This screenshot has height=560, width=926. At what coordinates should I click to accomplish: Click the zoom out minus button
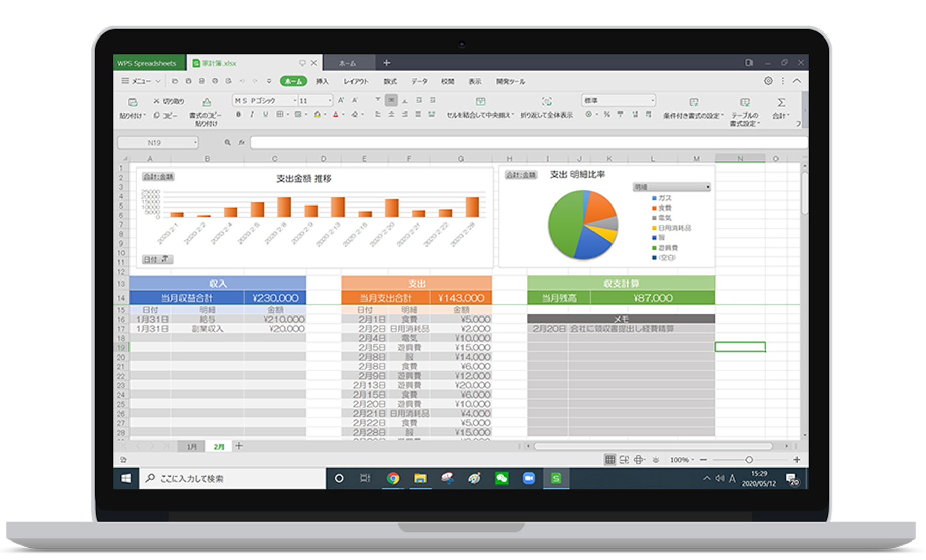pos(703,460)
